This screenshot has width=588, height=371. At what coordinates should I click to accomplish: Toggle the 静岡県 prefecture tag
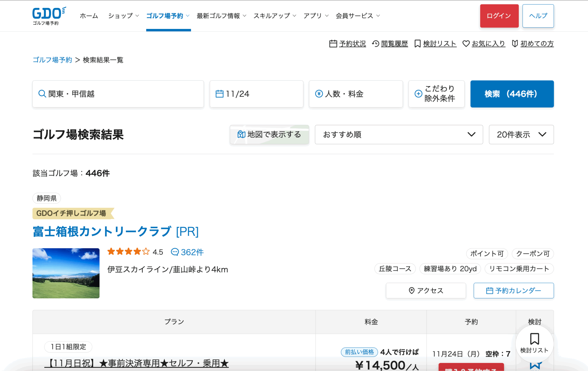(x=46, y=198)
